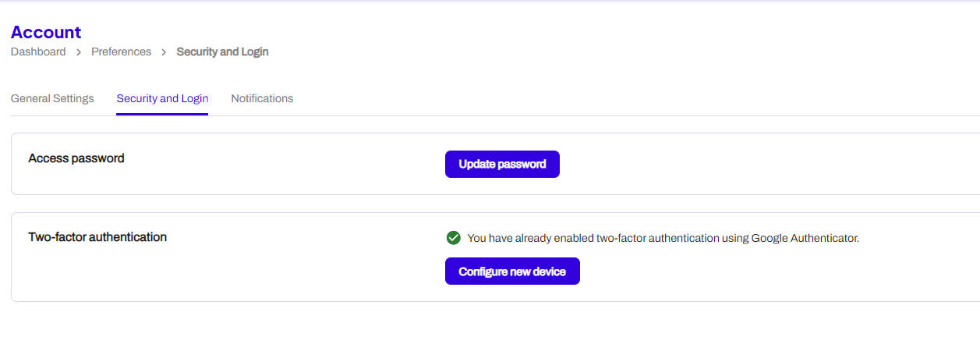Image resolution: width=980 pixels, height=337 pixels.
Task: Click the two-factor already enabled status message
Action: tap(663, 238)
